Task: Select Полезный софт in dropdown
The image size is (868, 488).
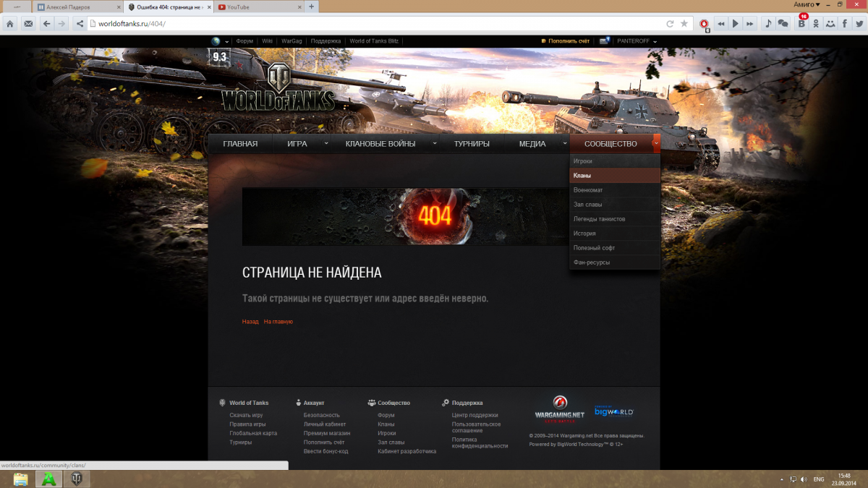Action: click(x=615, y=248)
